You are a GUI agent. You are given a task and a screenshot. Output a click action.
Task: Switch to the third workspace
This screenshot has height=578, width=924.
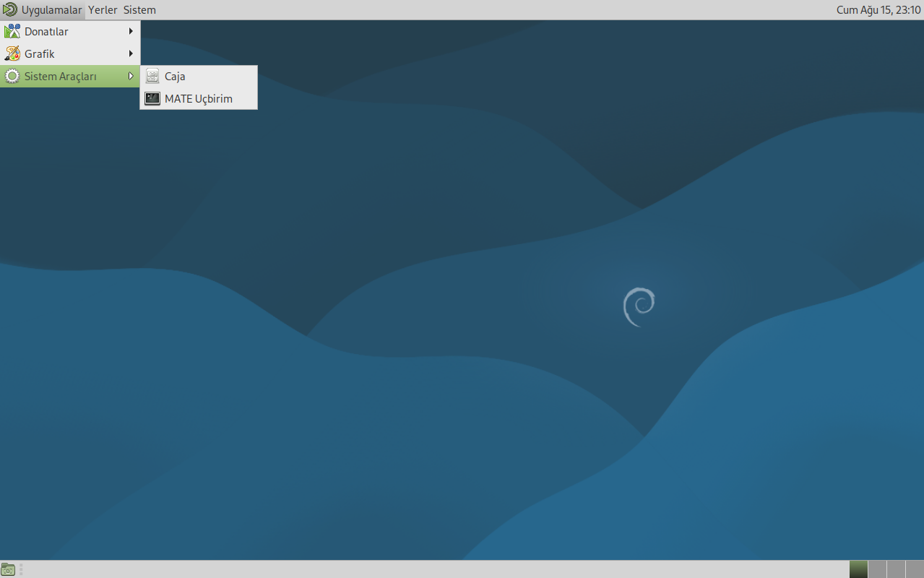point(896,569)
